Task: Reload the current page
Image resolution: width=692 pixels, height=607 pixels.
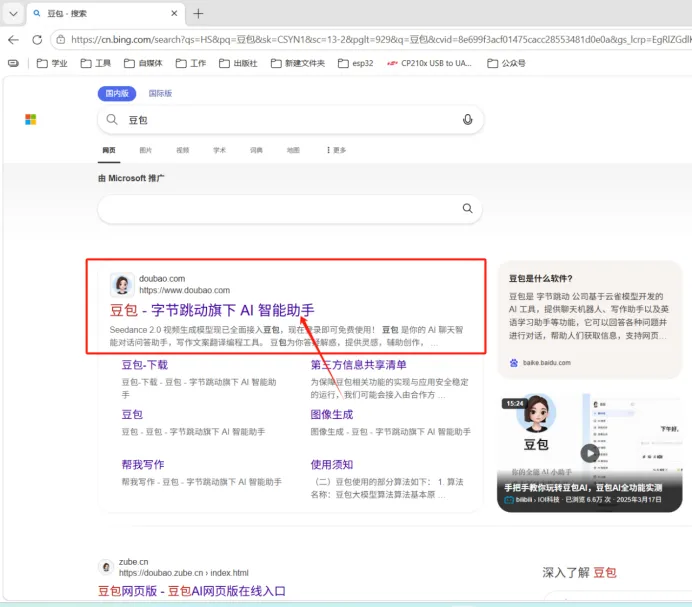Action: click(37, 40)
